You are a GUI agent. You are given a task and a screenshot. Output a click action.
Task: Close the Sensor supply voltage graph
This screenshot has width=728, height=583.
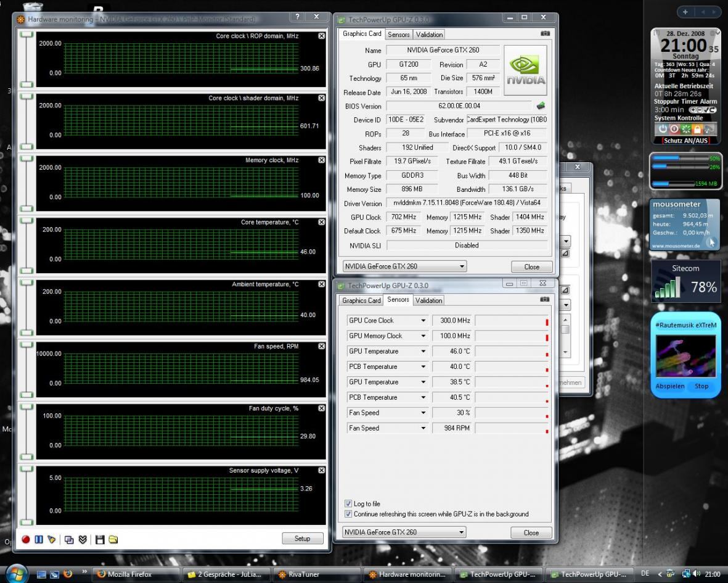point(321,470)
